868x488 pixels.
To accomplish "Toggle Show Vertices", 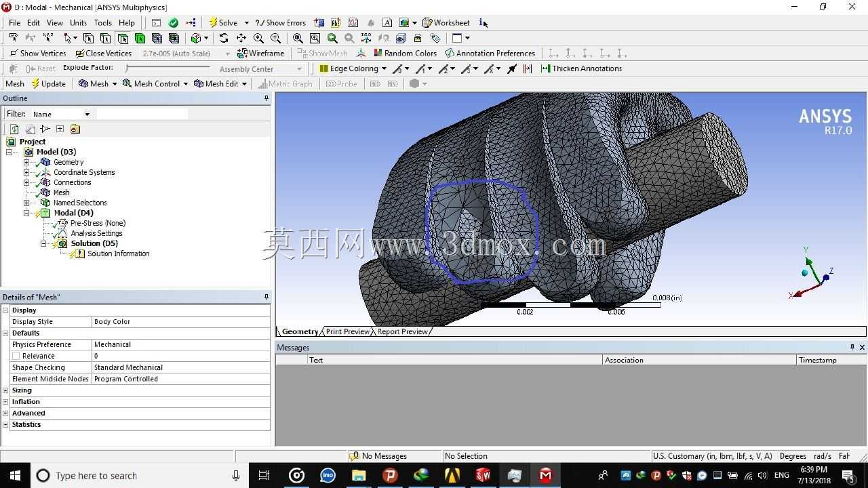I will (38, 53).
